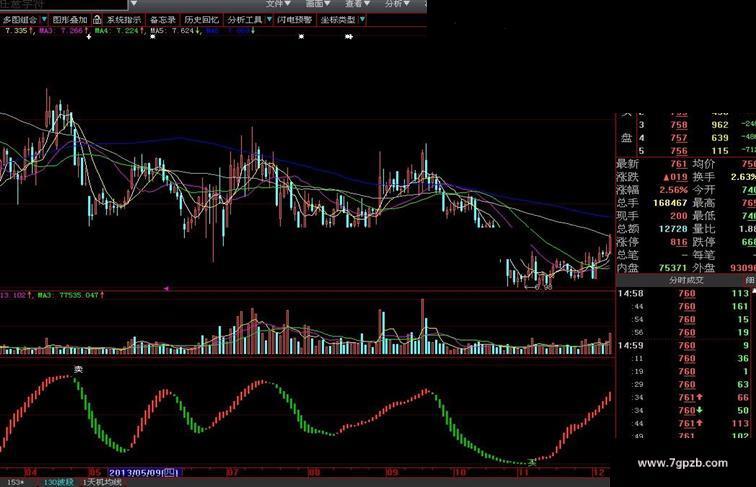
Task: Open the 分析工具 tools
Action: click(244, 20)
